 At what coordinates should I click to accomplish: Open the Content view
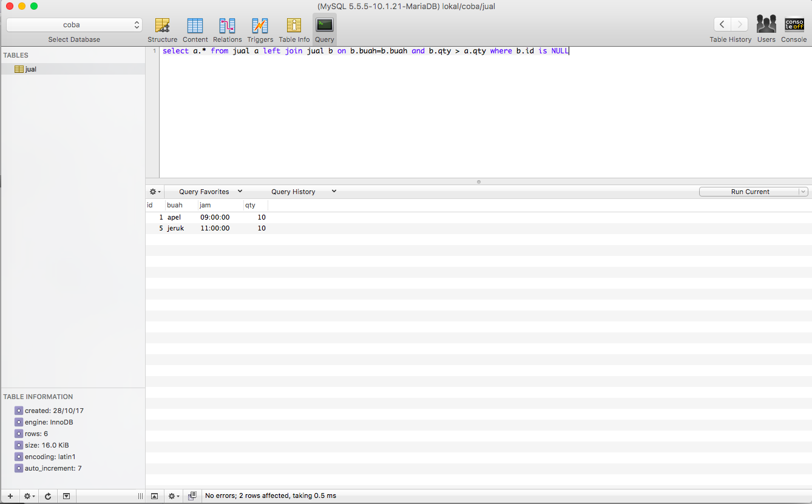pos(195,30)
